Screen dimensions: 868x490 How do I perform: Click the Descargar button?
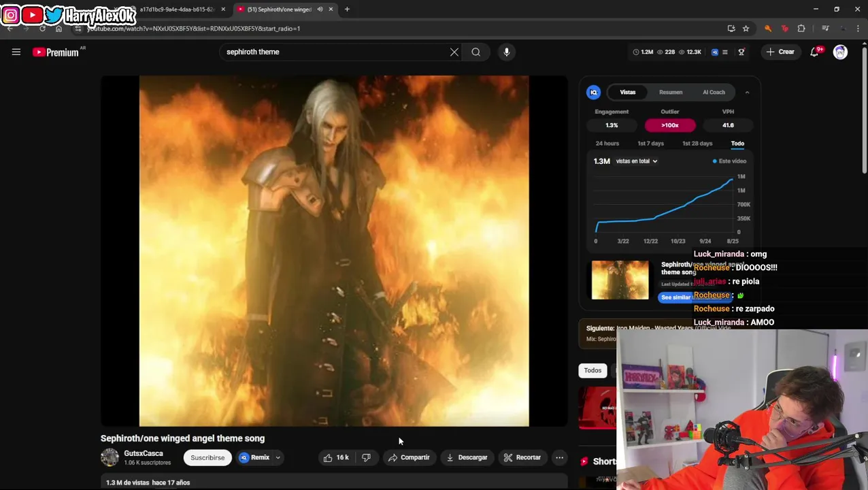467,457
